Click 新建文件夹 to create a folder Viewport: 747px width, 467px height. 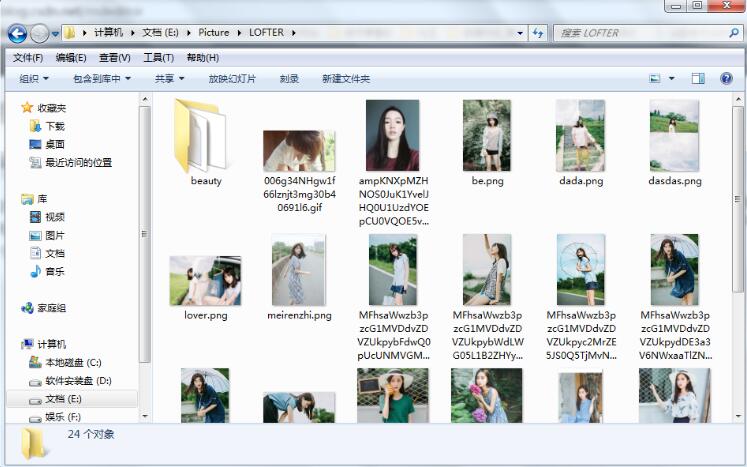pyautogui.click(x=346, y=79)
